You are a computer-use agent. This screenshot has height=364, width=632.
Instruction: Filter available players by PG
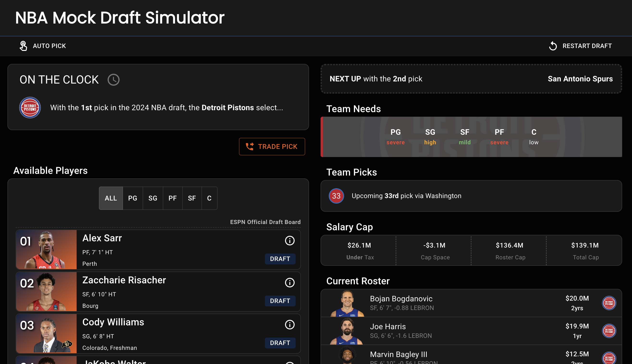133,198
